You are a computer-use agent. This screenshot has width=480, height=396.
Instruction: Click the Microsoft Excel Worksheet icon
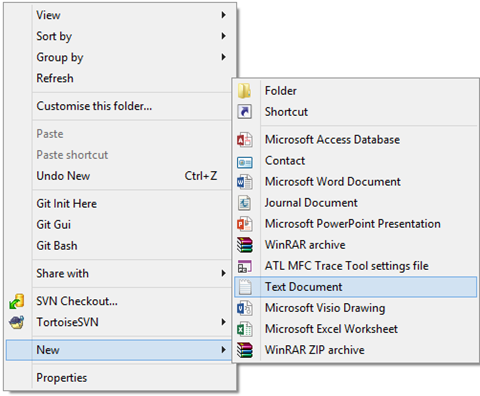244,329
